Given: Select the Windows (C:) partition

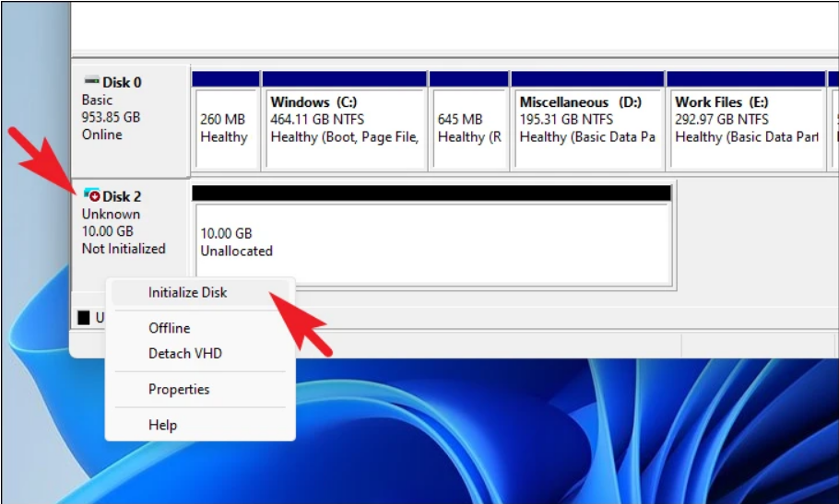Looking at the screenshot, I should tap(344, 129).
